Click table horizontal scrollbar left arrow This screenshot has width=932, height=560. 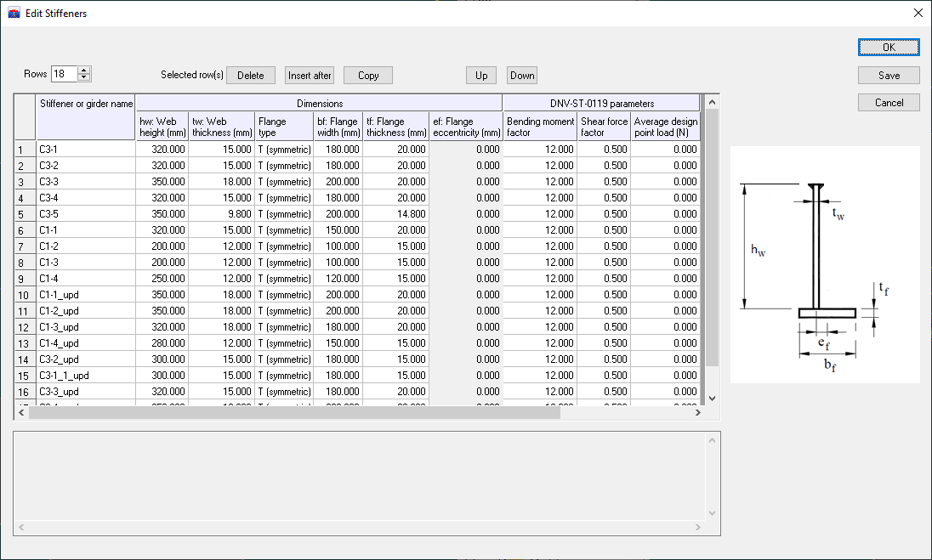(21, 413)
